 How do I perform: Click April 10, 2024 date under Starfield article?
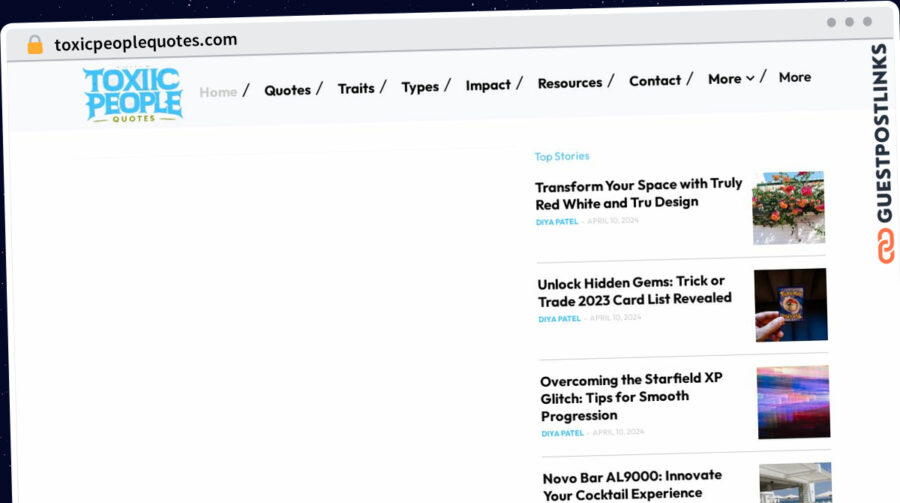(618, 432)
